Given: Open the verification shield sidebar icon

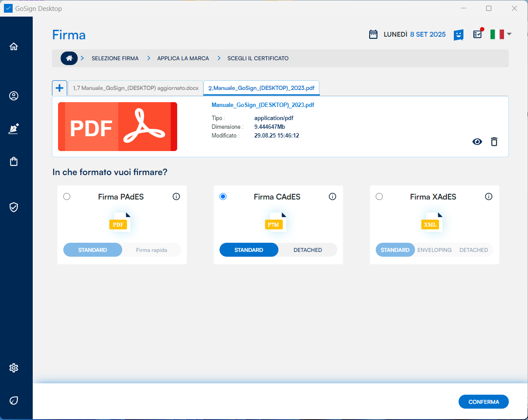Looking at the screenshot, I should [14, 207].
